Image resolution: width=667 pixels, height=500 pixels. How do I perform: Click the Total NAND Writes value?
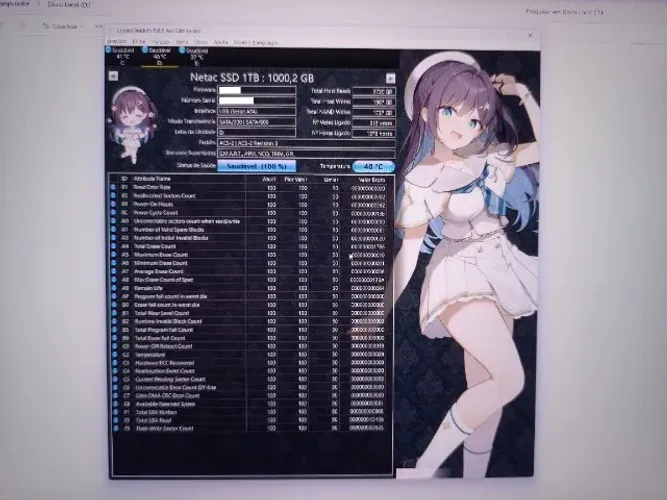pos(374,112)
